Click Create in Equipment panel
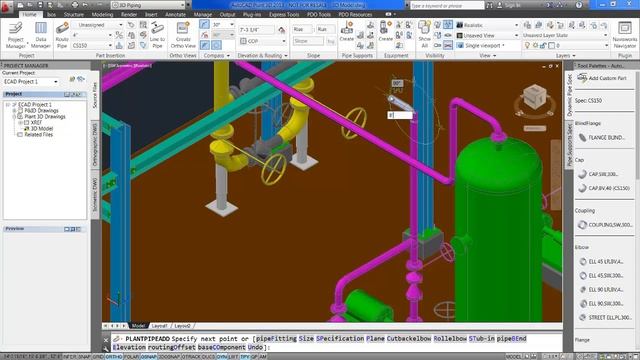This screenshot has width=640, height=360. tap(385, 31)
